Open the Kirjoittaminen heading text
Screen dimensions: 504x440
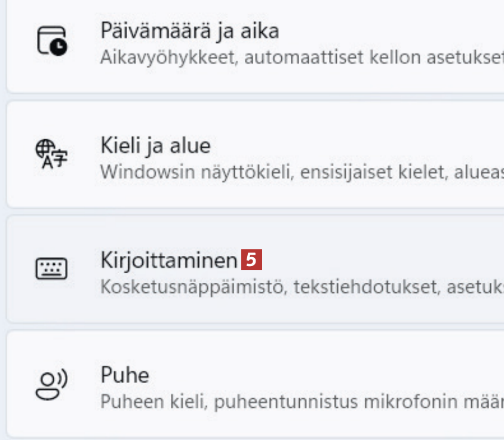click(169, 260)
